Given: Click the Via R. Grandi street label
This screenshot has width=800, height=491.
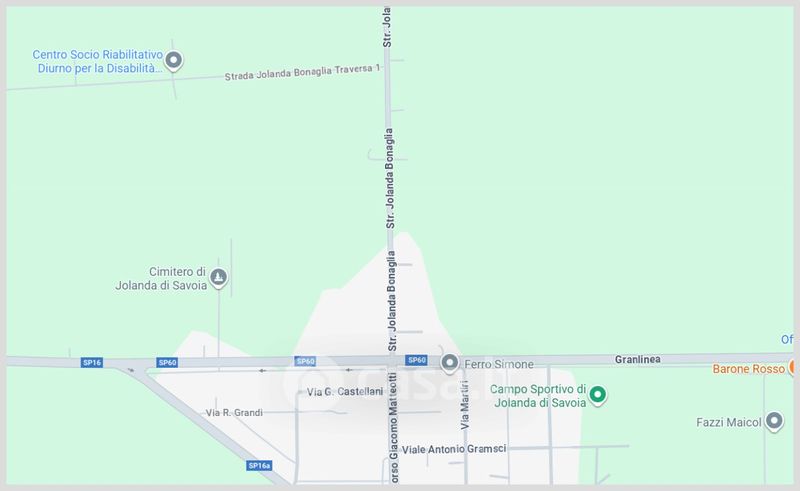Looking at the screenshot, I should 234,412.
